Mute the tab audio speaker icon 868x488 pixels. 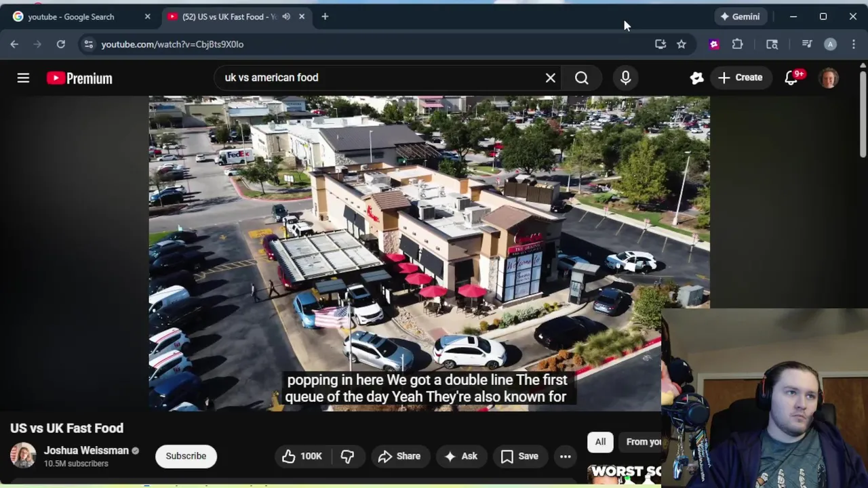286,17
